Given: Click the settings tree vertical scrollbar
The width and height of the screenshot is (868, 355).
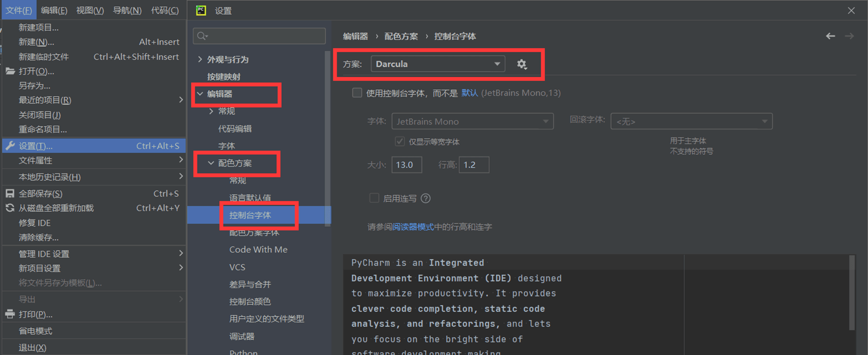Looking at the screenshot, I should (328, 139).
